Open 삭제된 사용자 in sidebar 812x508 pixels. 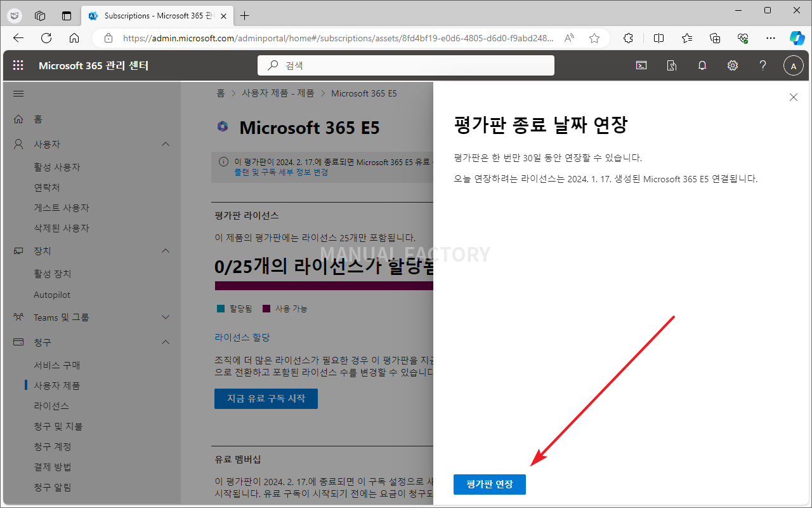tap(62, 228)
